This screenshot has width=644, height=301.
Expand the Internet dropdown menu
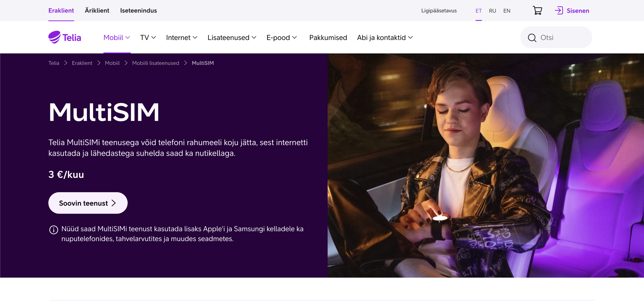click(x=182, y=38)
